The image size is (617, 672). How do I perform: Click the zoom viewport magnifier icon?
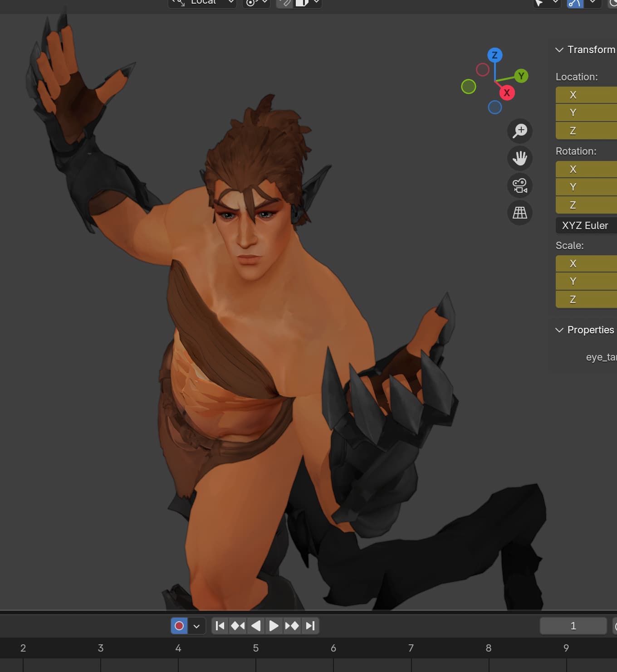point(519,131)
